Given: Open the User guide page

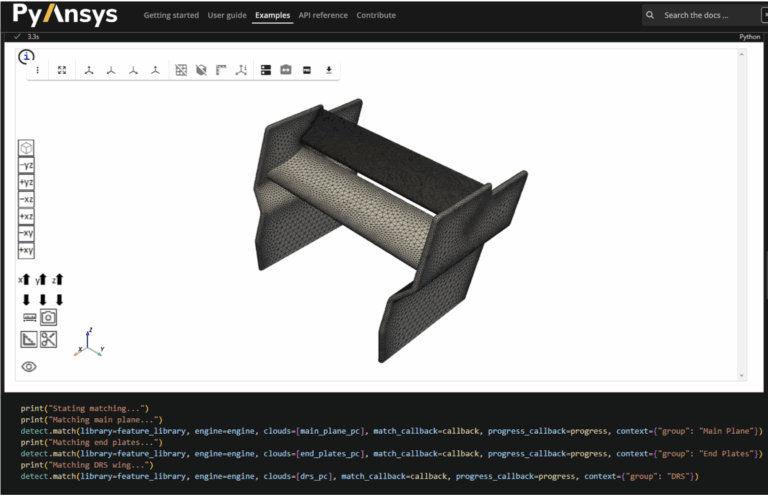Looking at the screenshot, I should (227, 15).
